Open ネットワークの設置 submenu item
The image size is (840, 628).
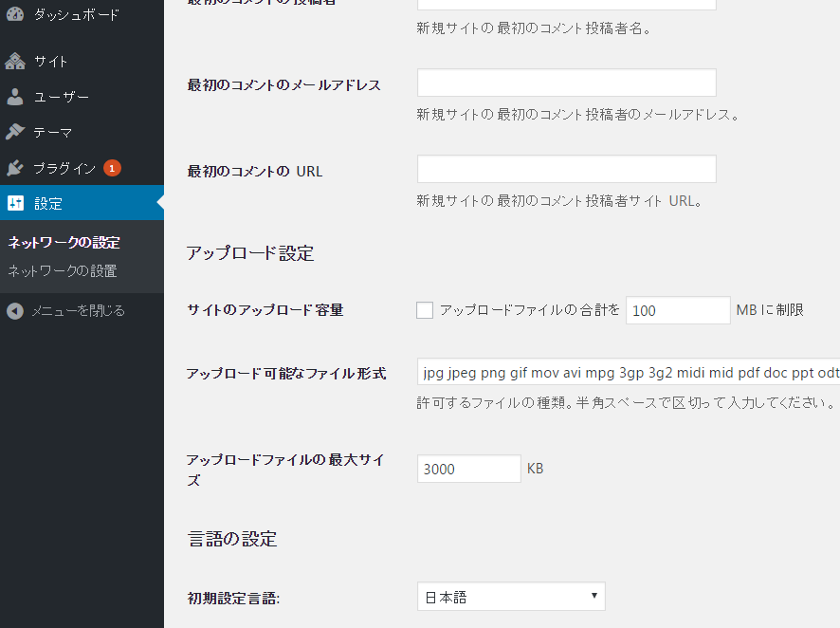coord(63,271)
